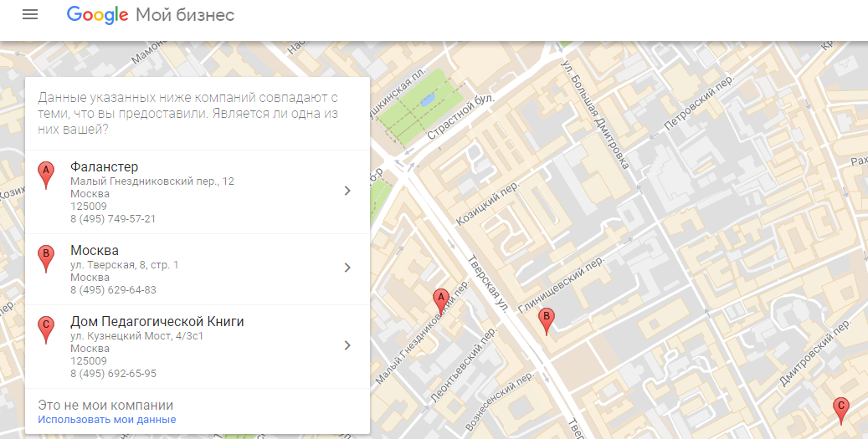
Task: Expand the Дом Педагогической Книги chevron
Action: click(347, 345)
